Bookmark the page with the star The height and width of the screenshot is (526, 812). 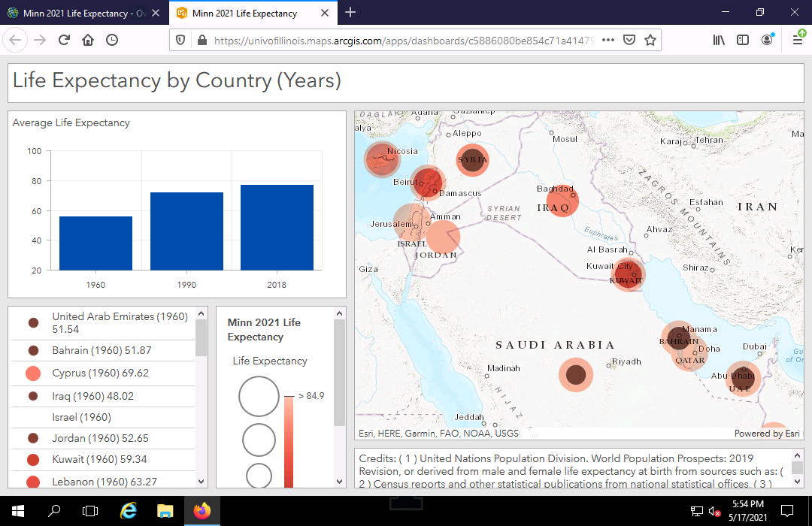tap(650, 39)
